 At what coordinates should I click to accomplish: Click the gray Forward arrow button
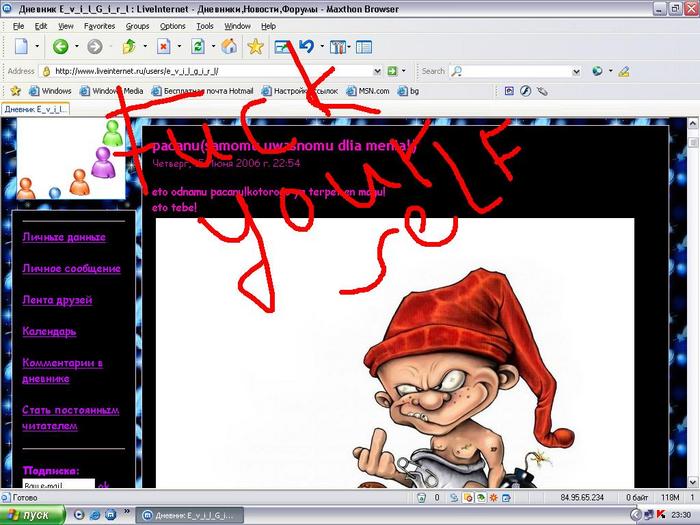coord(95,46)
